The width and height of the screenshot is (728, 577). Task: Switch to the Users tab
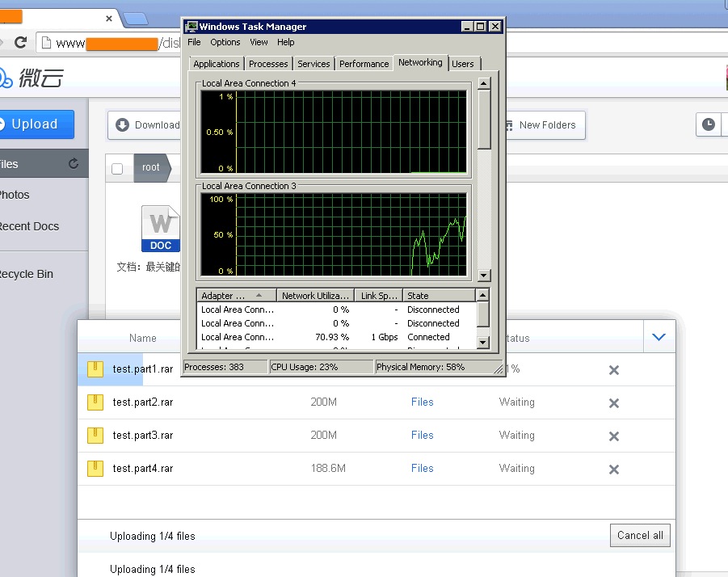(x=463, y=64)
